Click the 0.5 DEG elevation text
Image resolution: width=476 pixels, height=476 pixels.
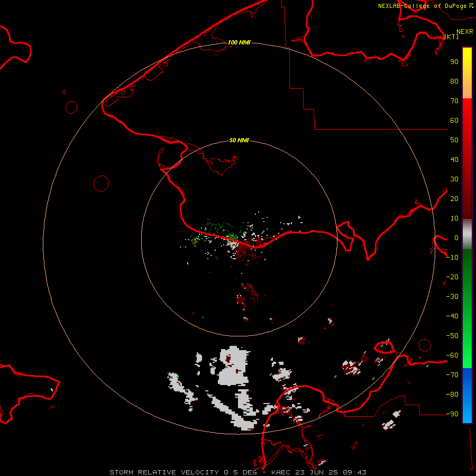coord(240,472)
